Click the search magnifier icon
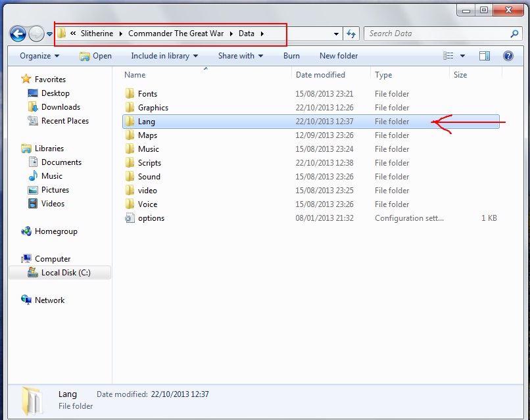The width and height of the screenshot is (530, 420). point(514,34)
